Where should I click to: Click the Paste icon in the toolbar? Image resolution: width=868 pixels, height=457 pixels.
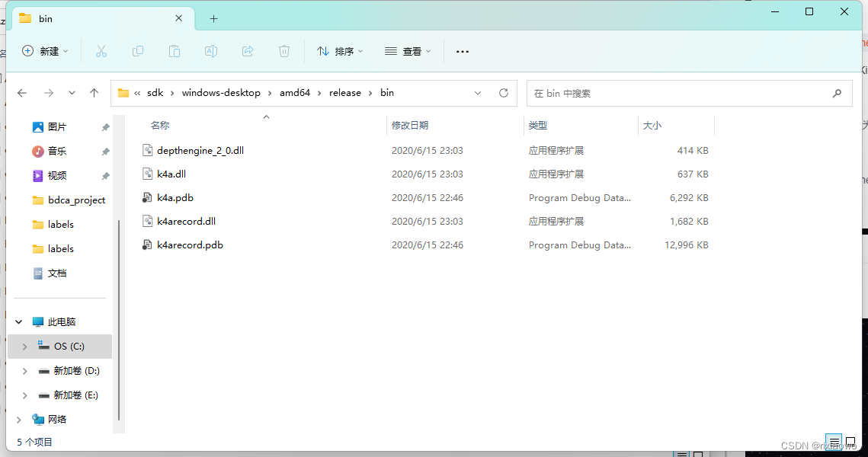coord(174,51)
